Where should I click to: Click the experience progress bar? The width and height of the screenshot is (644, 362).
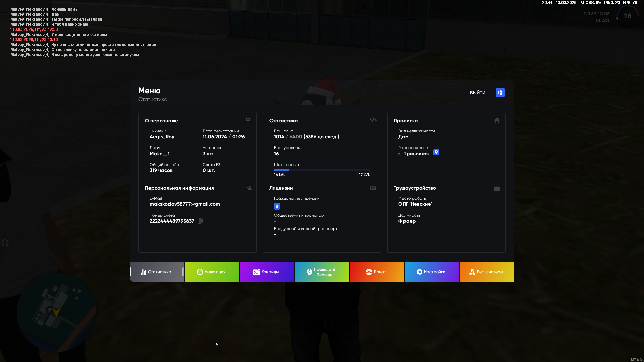(322, 170)
